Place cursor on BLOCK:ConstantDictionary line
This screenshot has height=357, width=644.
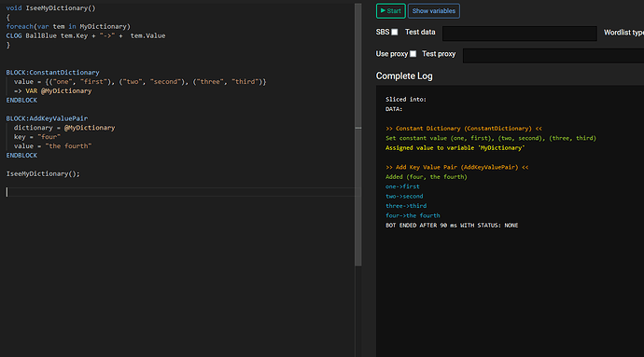point(52,73)
